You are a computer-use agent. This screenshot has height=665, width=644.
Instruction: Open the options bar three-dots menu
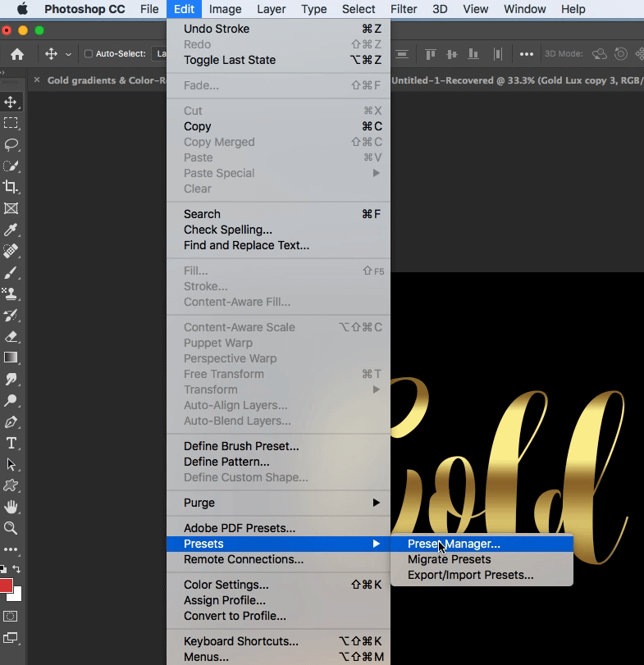pyautogui.click(x=526, y=54)
